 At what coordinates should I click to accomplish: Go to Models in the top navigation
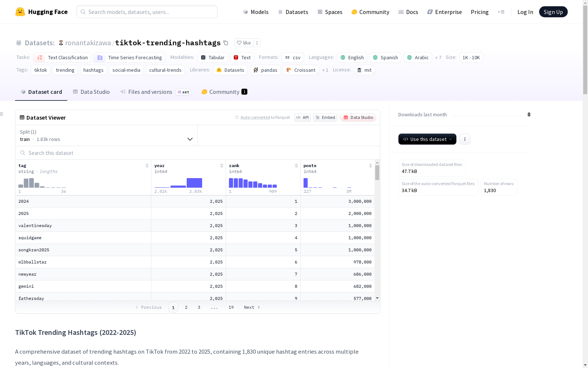click(256, 12)
